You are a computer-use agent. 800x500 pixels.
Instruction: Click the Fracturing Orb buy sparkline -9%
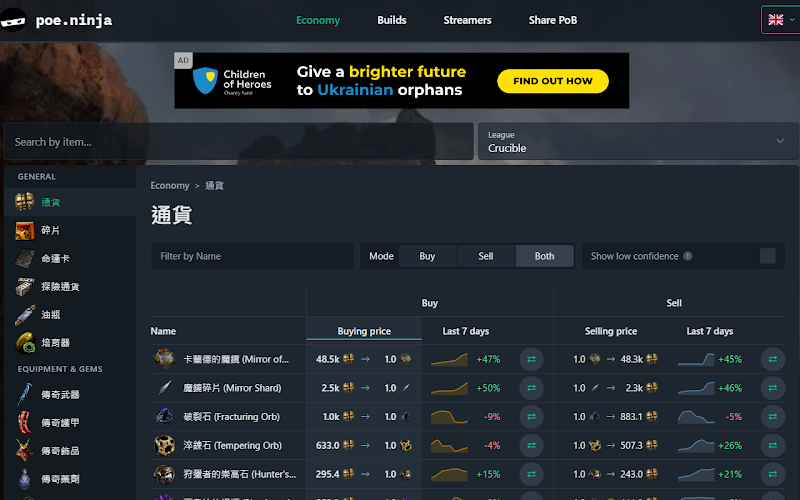click(x=449, y=417)
